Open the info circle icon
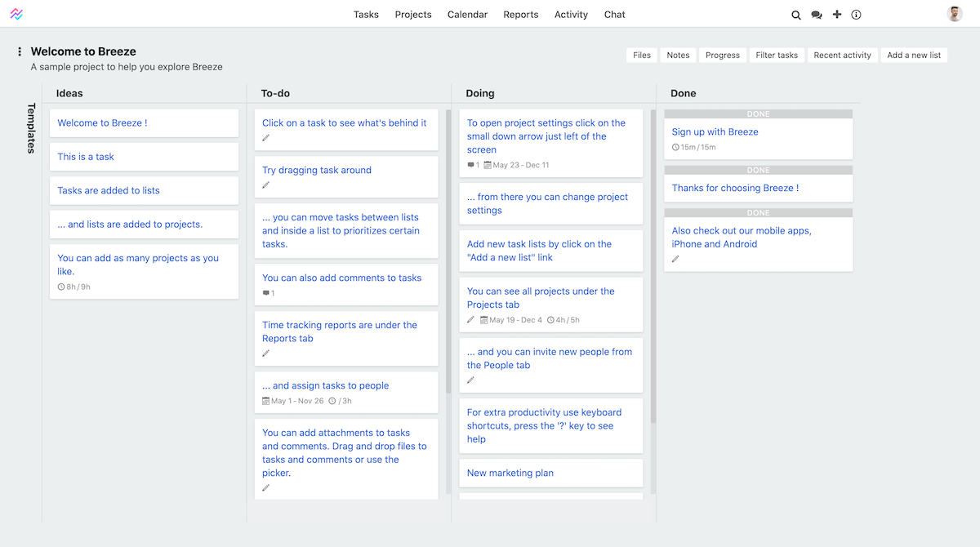The image size is (980, 547). pyautogui.click(x=857, y=15)
